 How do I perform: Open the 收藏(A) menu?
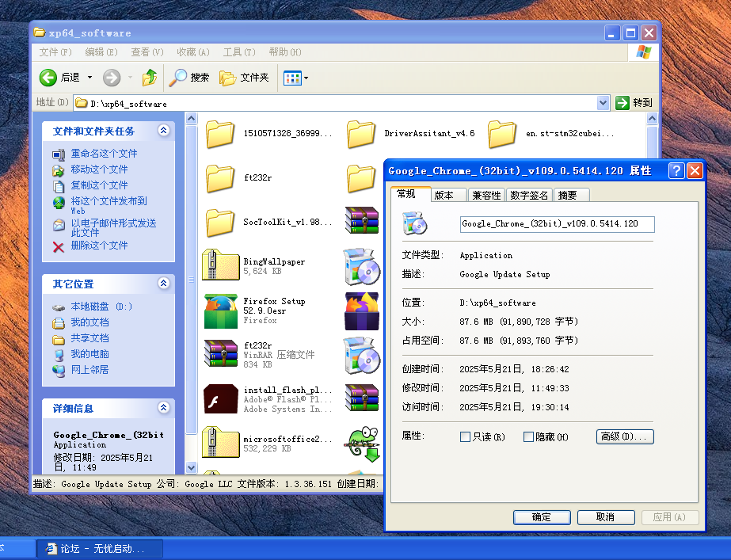[x=193, y=51]
